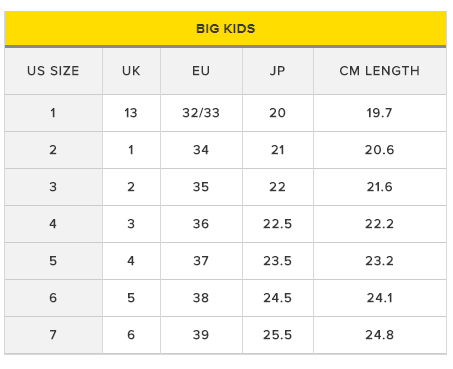
Task: Select the JP 23.5 cell
Action: 278,261
